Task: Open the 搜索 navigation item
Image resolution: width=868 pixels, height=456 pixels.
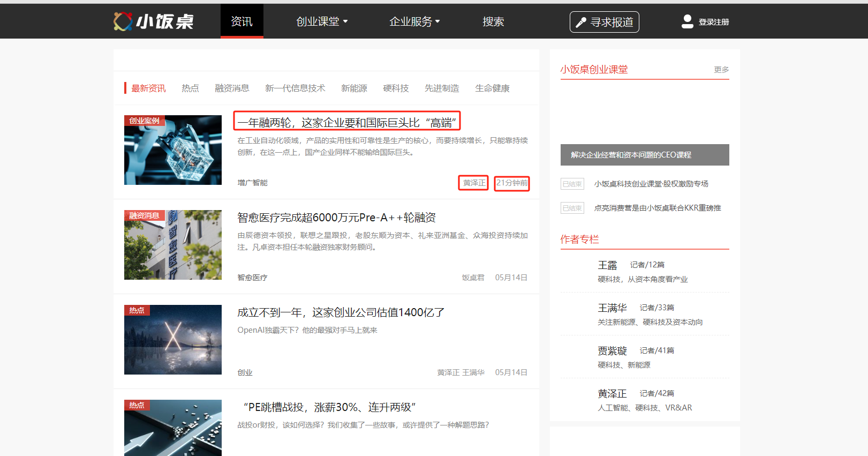Action: point(493,21)
